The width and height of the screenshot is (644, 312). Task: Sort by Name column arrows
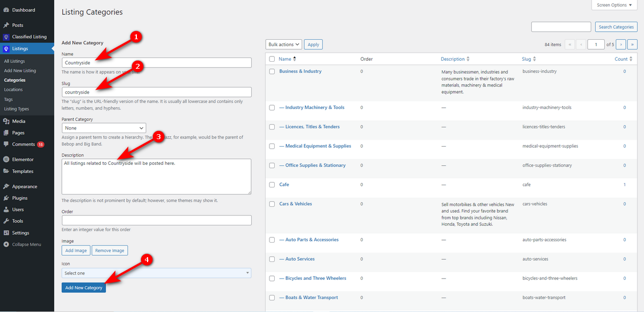pos(295,59)
